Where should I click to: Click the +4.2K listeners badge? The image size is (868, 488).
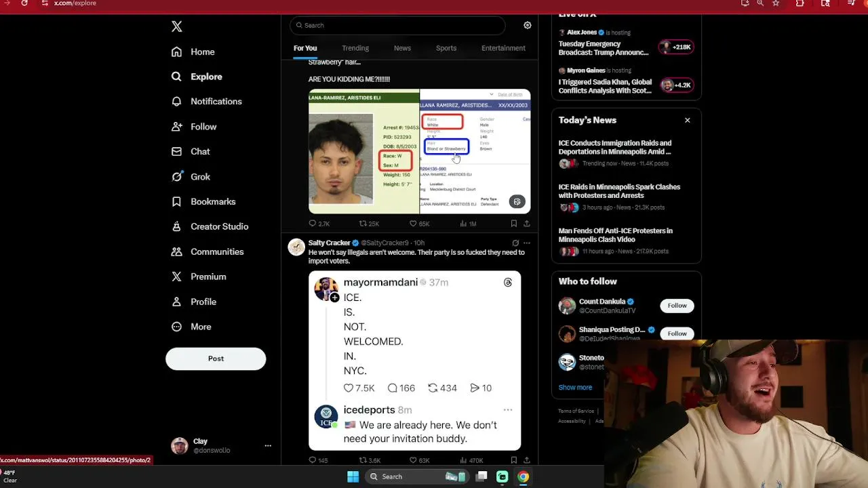(x=676, y=85)
